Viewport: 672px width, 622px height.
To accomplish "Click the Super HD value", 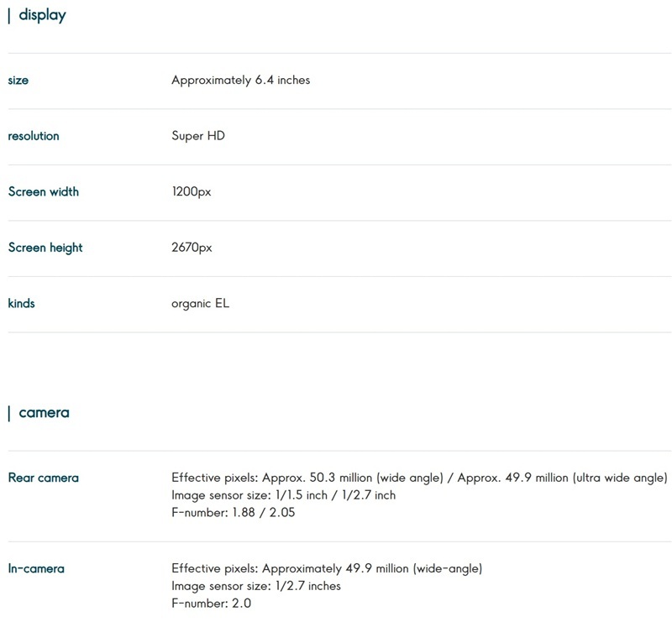I will coord(198,136).
